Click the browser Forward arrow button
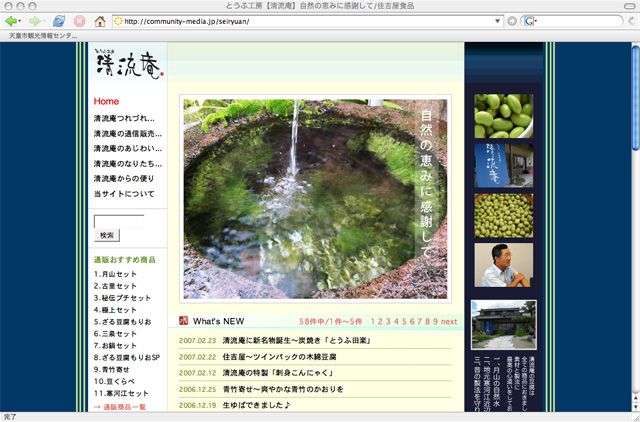 coord(35,20)
